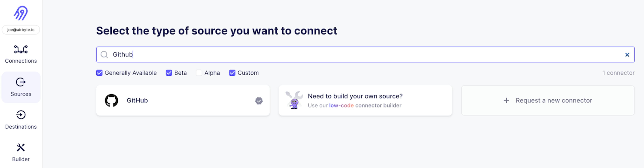Enable the Alpha checkbox
The height and width of the screenshot is (168, 644).
coord(199,73)
